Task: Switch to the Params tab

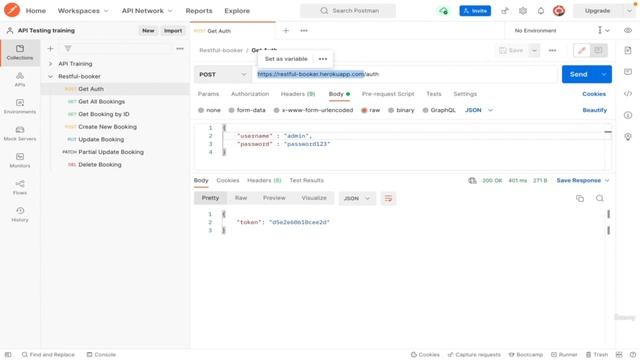Action: coord(208,94)
